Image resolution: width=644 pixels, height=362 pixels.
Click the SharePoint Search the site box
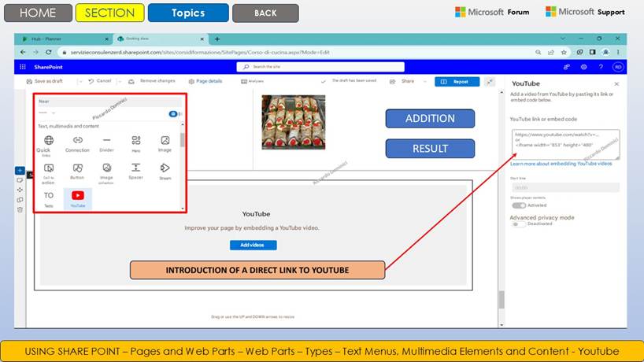[x=320, y=66]
